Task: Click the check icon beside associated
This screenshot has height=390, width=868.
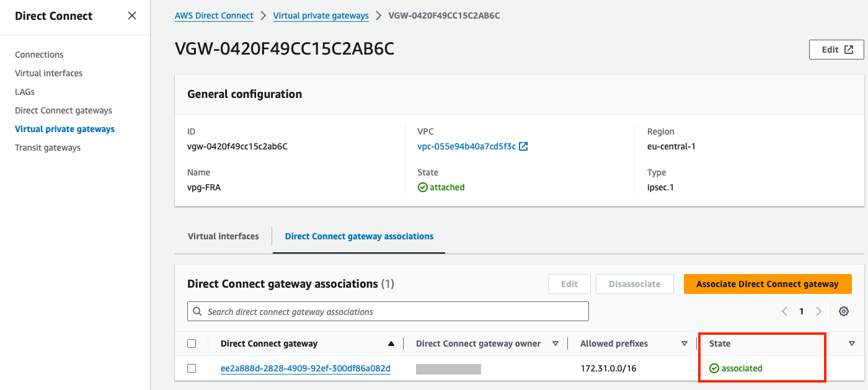Action: pyautogui.click(x=714, y=368)
